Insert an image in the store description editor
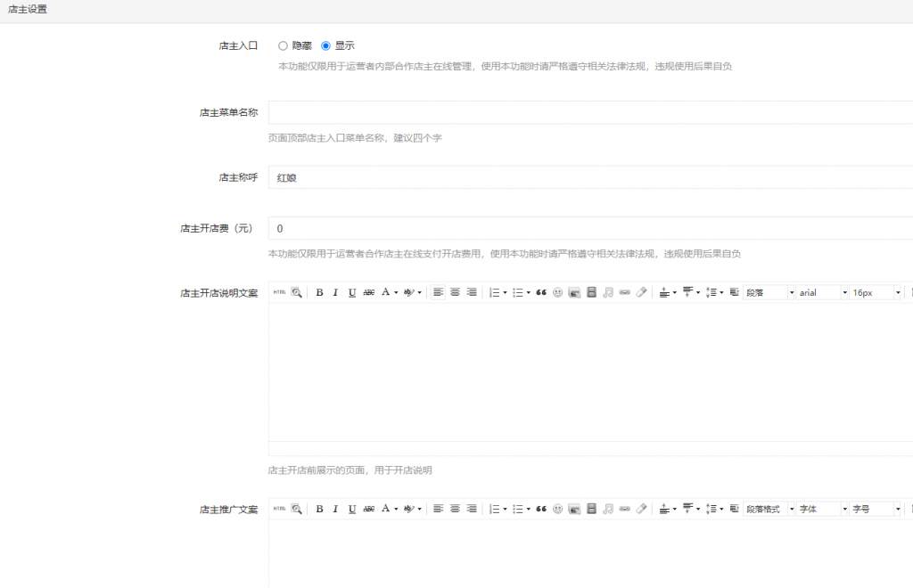This screenshot has height=588, width=913. pyautogui.click(x=575, y=292)
